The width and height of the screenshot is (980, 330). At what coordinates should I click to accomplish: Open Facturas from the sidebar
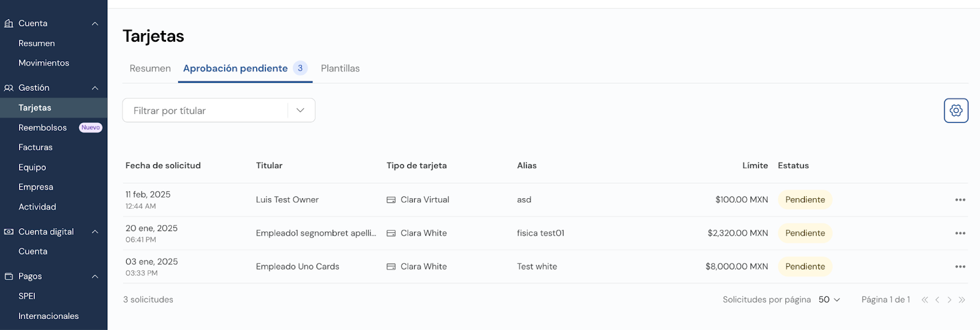coord(36,147)
